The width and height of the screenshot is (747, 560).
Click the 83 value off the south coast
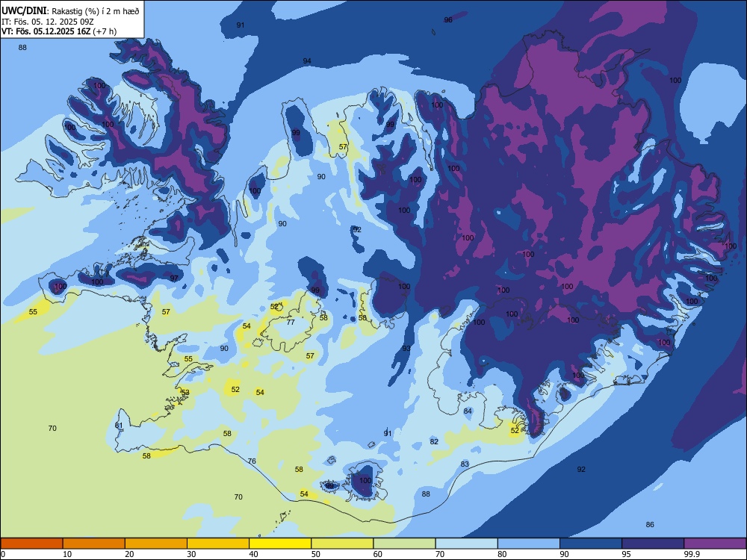click(x=465, y=464)
